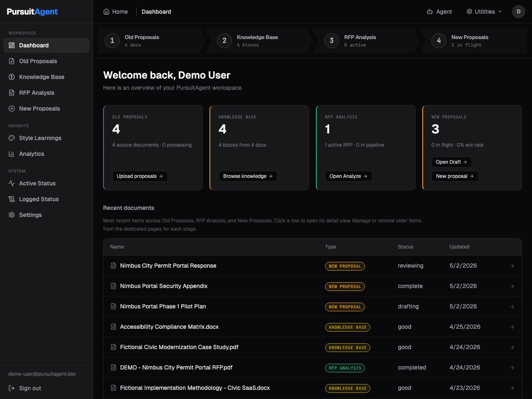Screen dimensions: 532x399
Task: Open the Dashboard sidebar item
Action: tap(46, 45)
